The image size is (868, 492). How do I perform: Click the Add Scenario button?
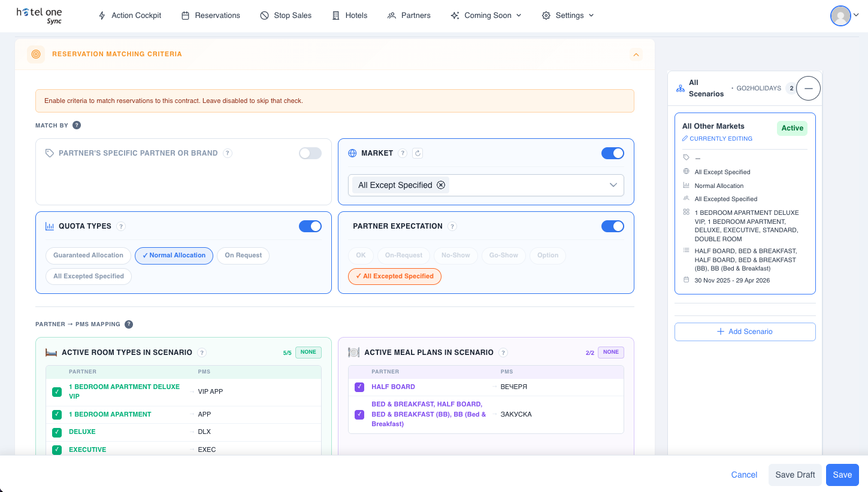pyautogui.click(x=745, y=332)
